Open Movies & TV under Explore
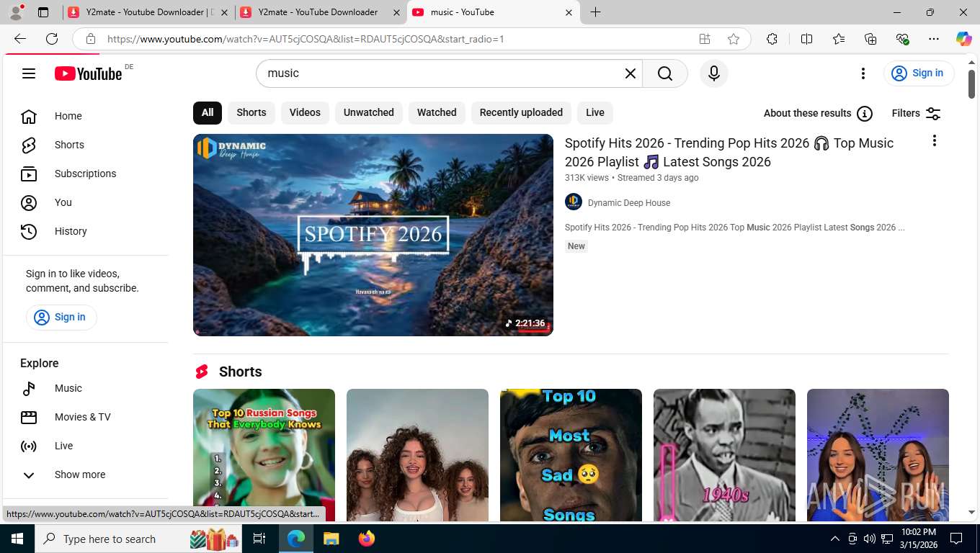980x553 pixels. tap(85, 417)
